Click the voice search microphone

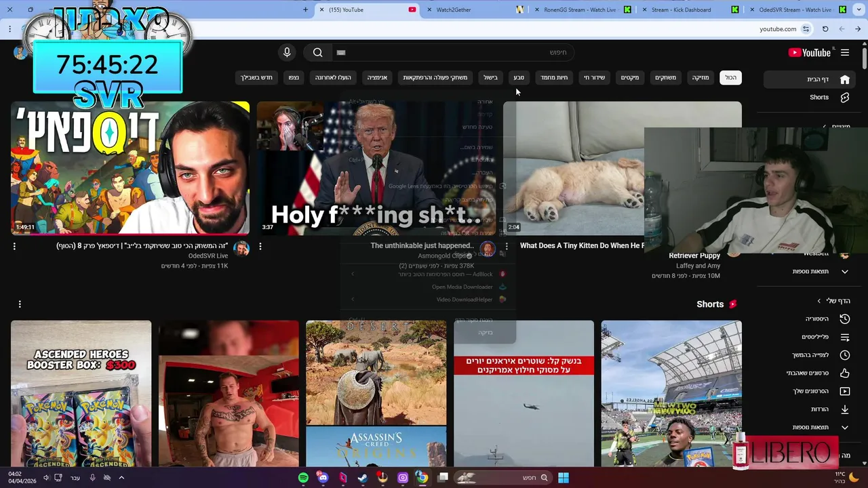pos(287,52)
